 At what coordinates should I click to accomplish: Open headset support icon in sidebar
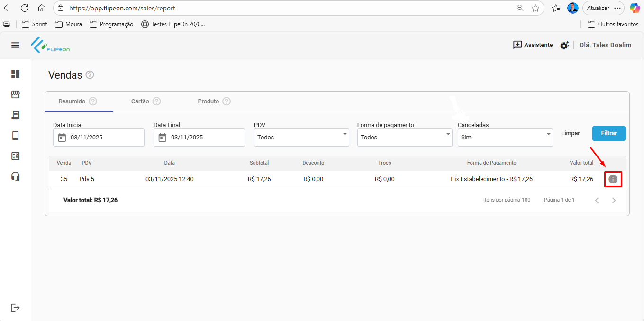point(16,176)
